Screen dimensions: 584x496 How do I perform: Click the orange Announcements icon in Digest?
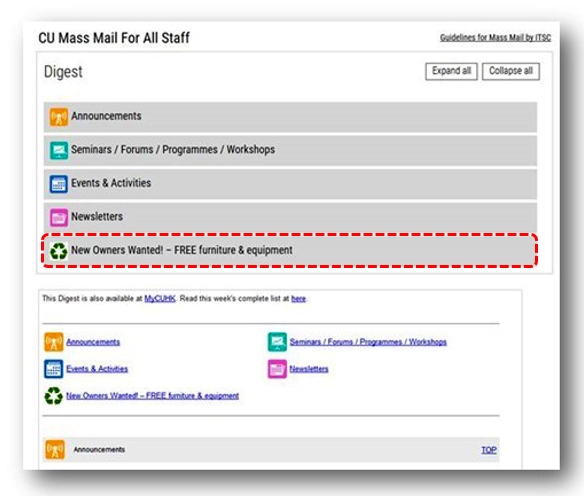coord(59,117)
